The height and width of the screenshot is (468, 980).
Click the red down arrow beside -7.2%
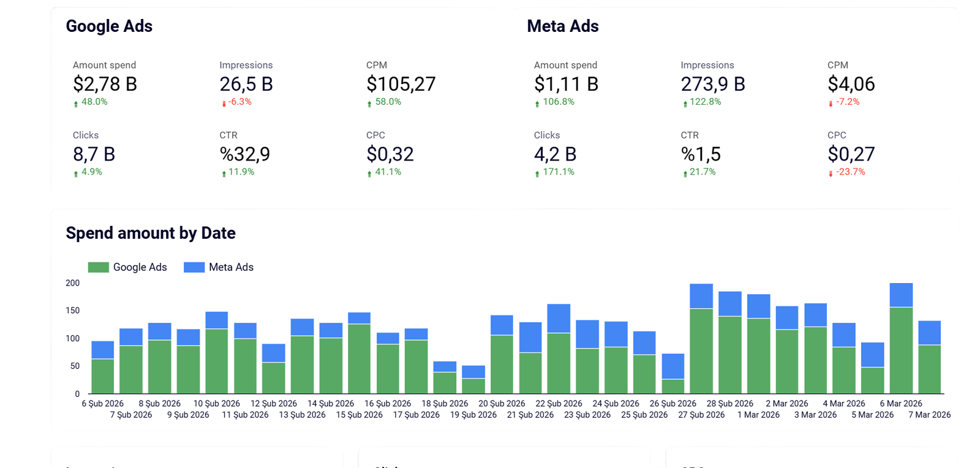coord(831,104)
